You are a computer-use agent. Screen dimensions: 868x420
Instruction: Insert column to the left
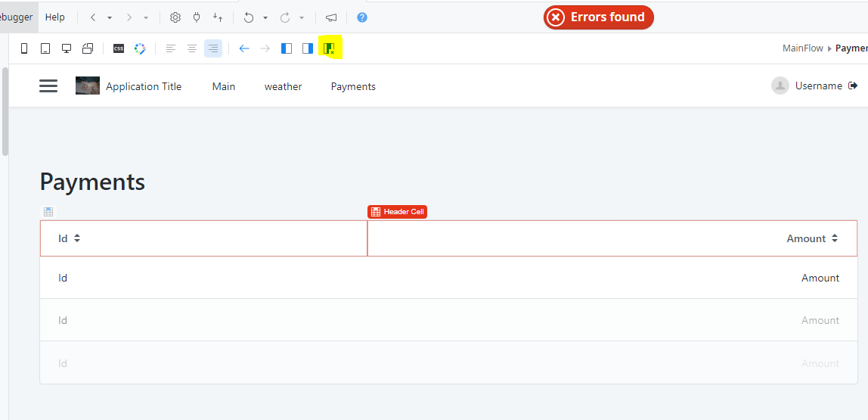[287, 48]
